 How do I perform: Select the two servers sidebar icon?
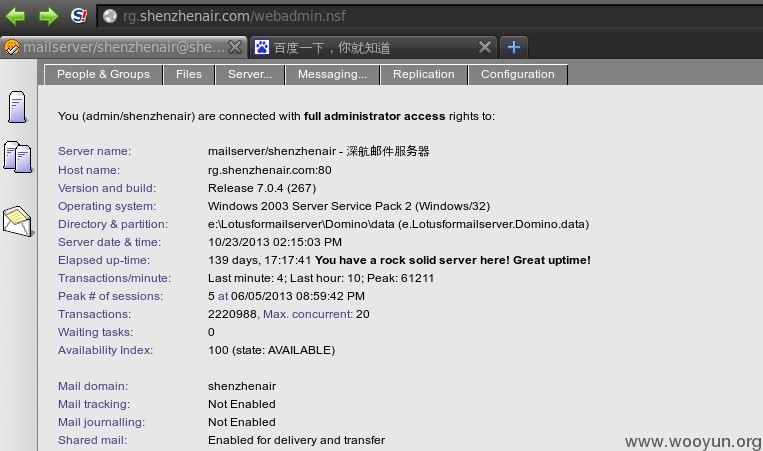tap(18, 157)
